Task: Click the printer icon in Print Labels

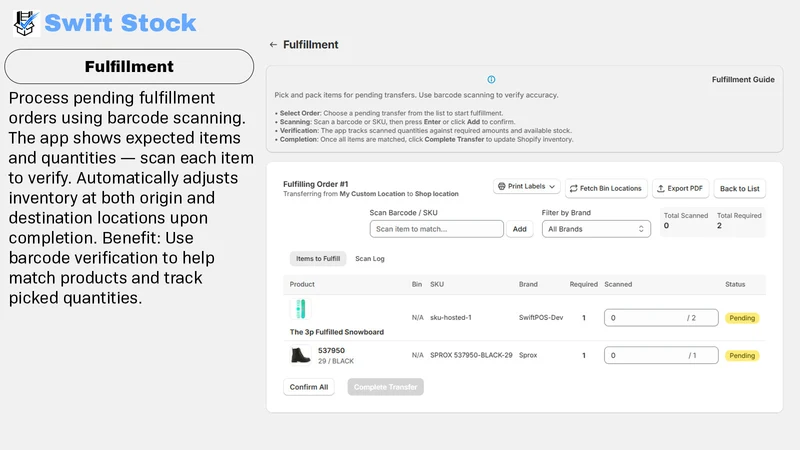Action: coord(502,186)
